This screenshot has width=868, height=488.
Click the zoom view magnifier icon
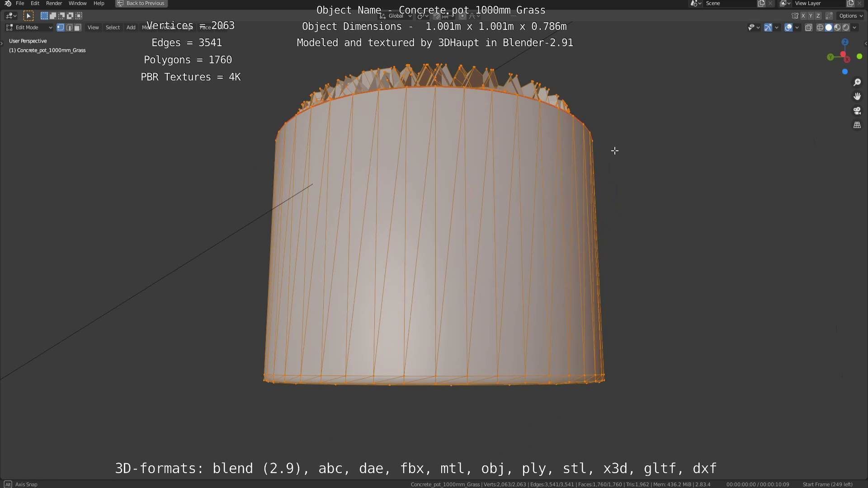tap(857, 82)
